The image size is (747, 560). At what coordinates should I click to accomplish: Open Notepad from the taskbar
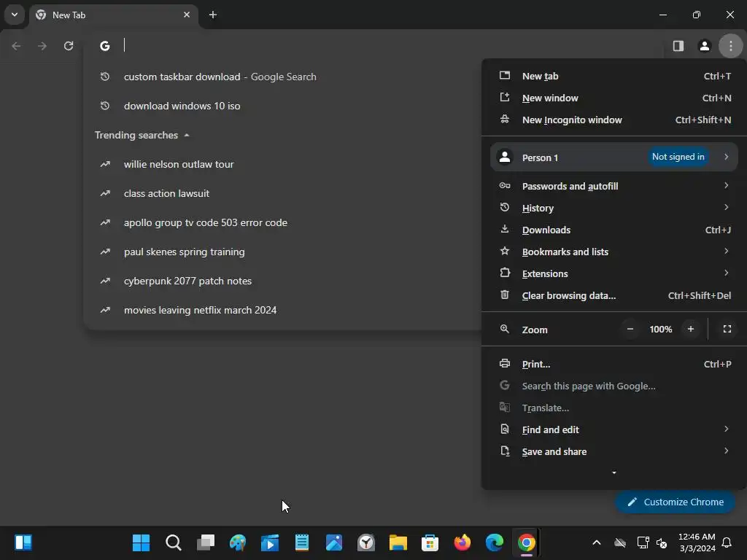click(302, 542)
